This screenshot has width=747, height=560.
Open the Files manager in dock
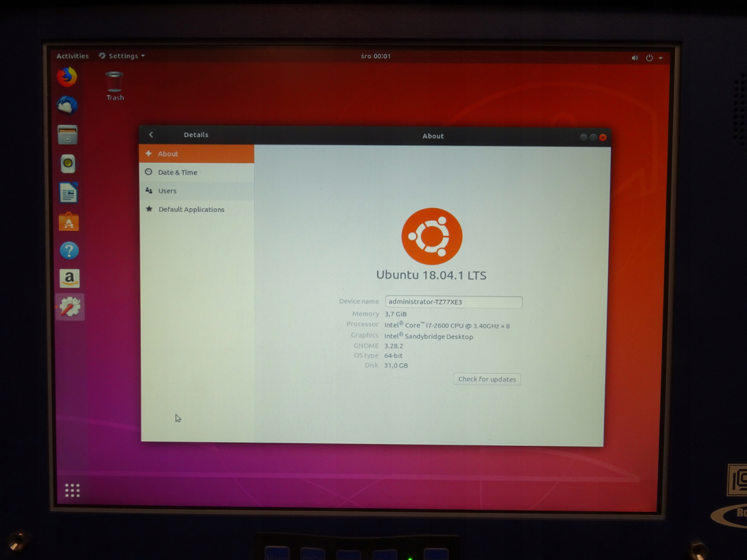click(67, 135)
